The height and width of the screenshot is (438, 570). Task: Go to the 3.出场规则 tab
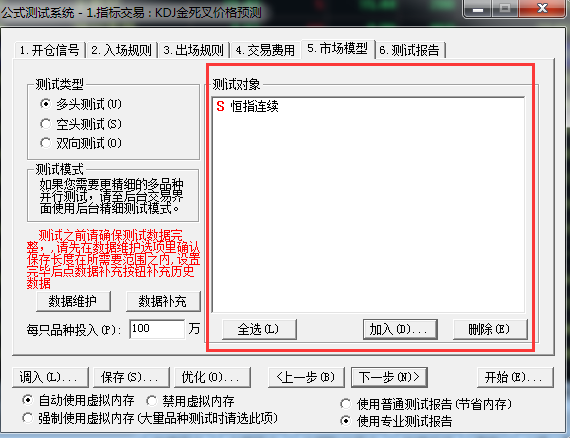(193, 50)
